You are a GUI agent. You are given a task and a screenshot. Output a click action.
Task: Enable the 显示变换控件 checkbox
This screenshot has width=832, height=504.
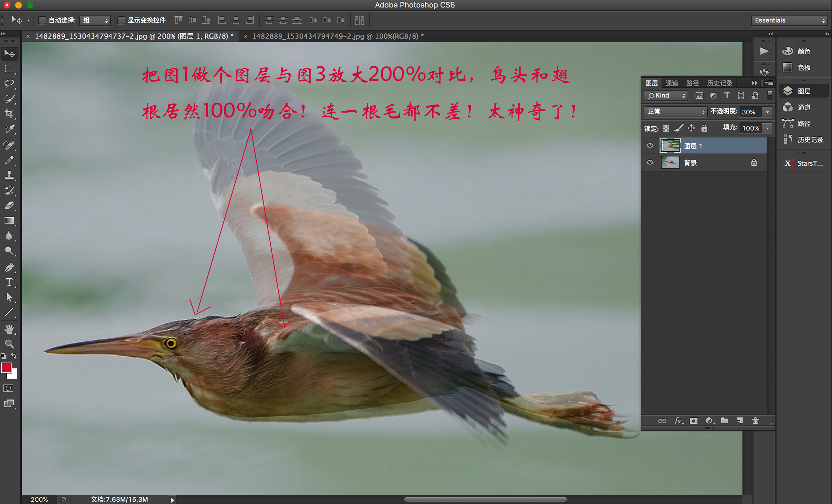click(x=121, y=20)
